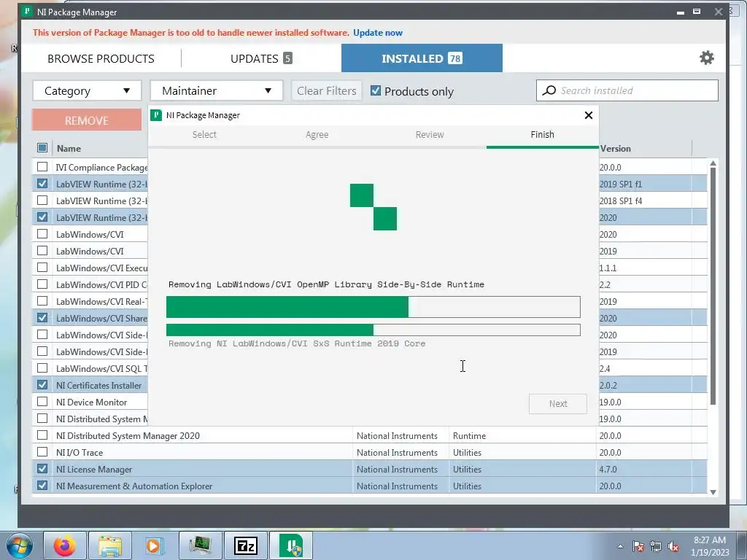
Task: Click the scroll down arrow of the list
Action: click(x=713, y=492)
